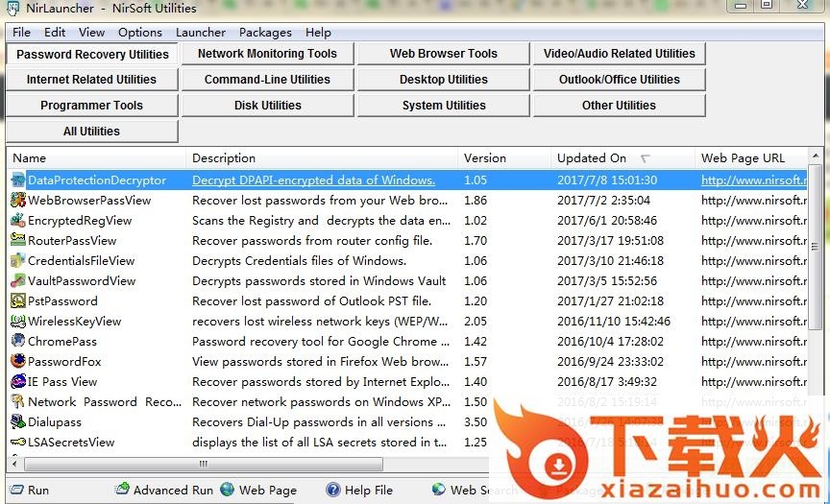This screenshot has height=504, width=830.
Task: Open the Help menu
Action: tap(318, 33)
